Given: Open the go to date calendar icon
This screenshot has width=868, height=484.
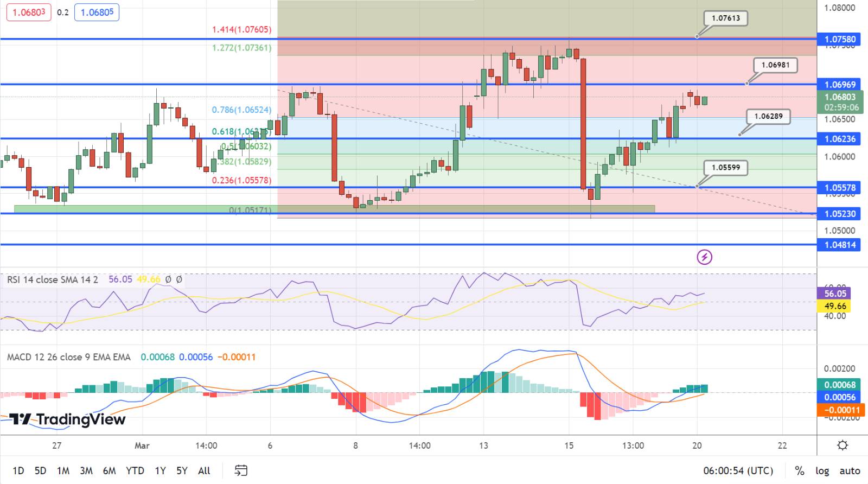Looking at the screenshot, I should 241,470.
